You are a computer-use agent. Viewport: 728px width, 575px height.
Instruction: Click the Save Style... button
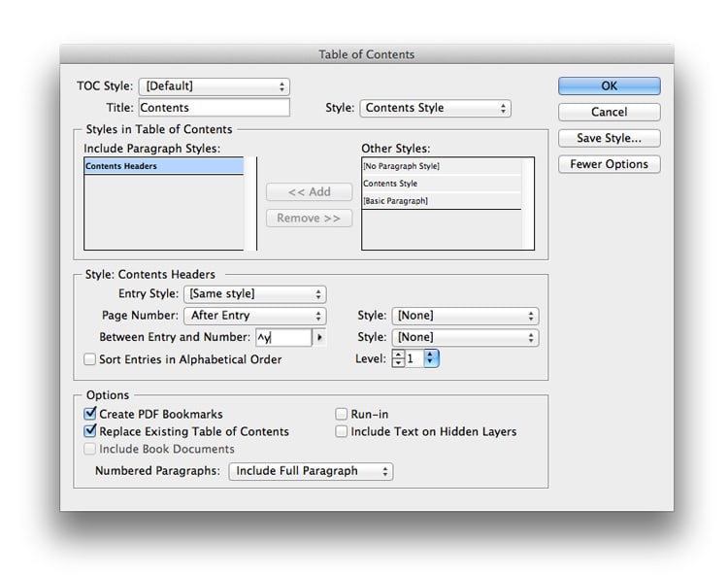tap(610, 138)
